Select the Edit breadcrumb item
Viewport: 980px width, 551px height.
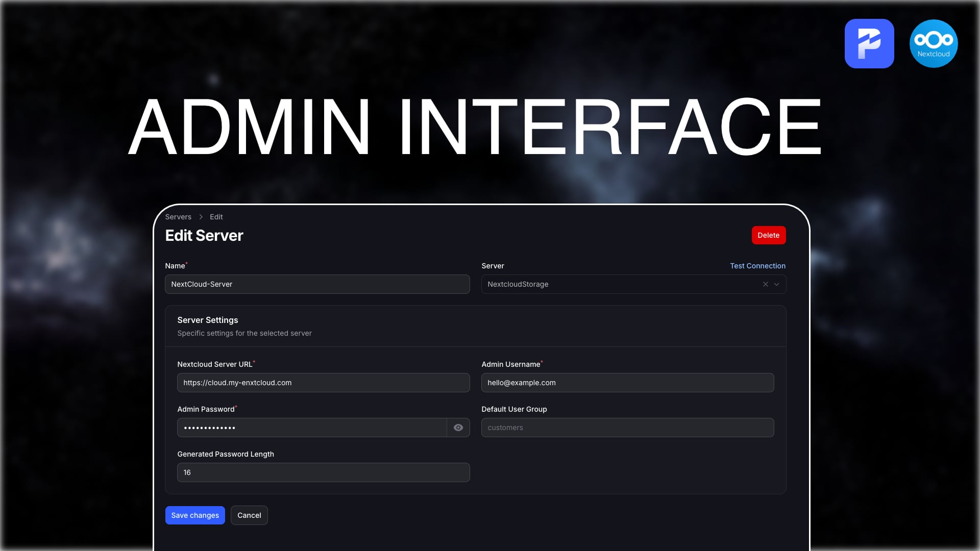[x=216, y=217]
